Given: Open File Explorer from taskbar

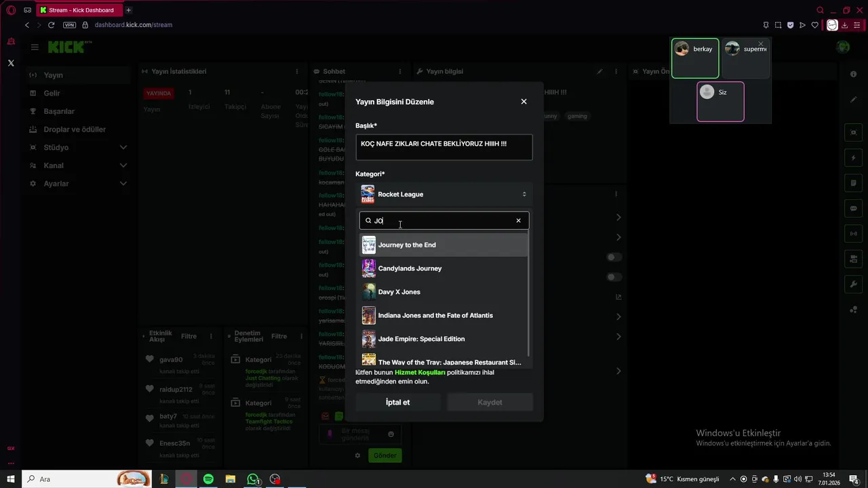Looking at the screenshot, I should (x=231, y=479).
